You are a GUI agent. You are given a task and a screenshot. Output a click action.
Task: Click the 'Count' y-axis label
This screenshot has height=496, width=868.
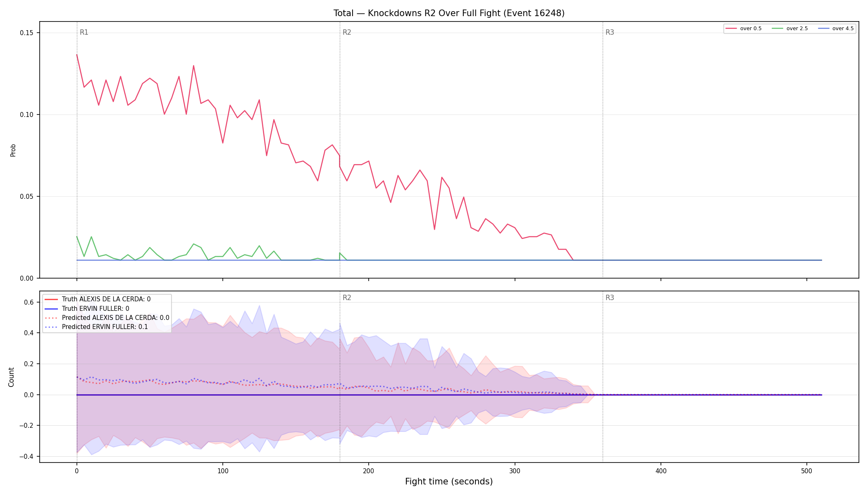click(11, 377)
